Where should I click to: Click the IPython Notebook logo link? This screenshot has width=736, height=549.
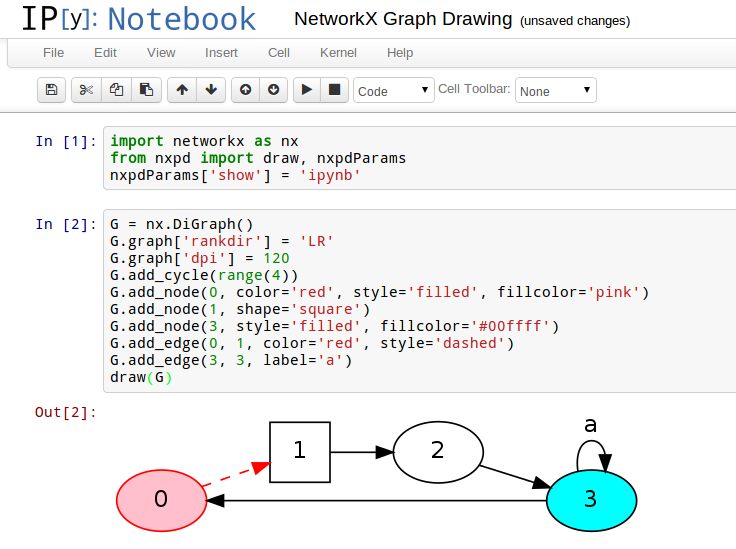tap(138, 19)
